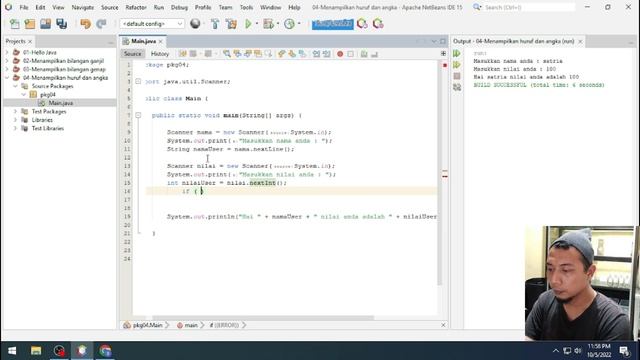Click the Uncomment icon at the editor toolbar end
This screenshot has height=360, width=640.
click(374, 54)
